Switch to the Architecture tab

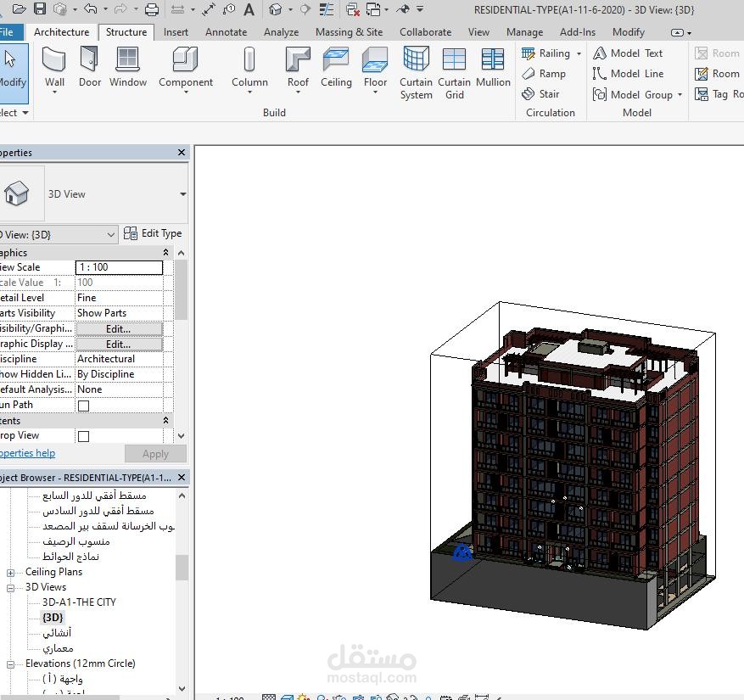click(x=61, y=32)
